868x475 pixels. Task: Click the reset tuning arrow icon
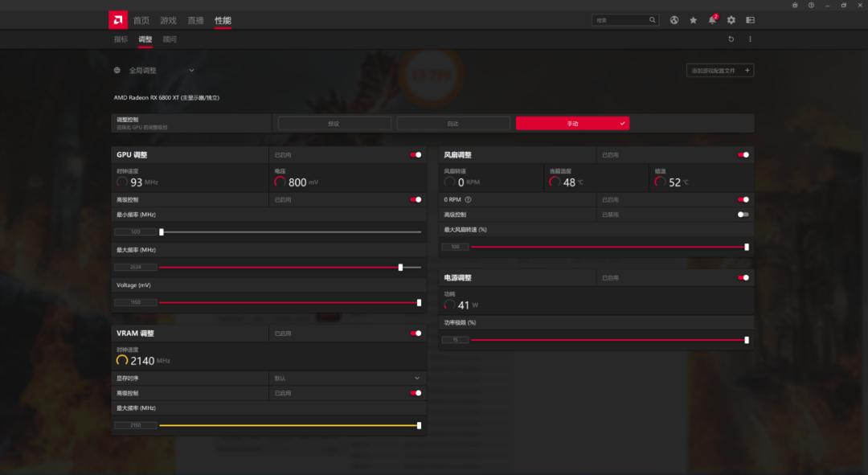coord(731,39)
